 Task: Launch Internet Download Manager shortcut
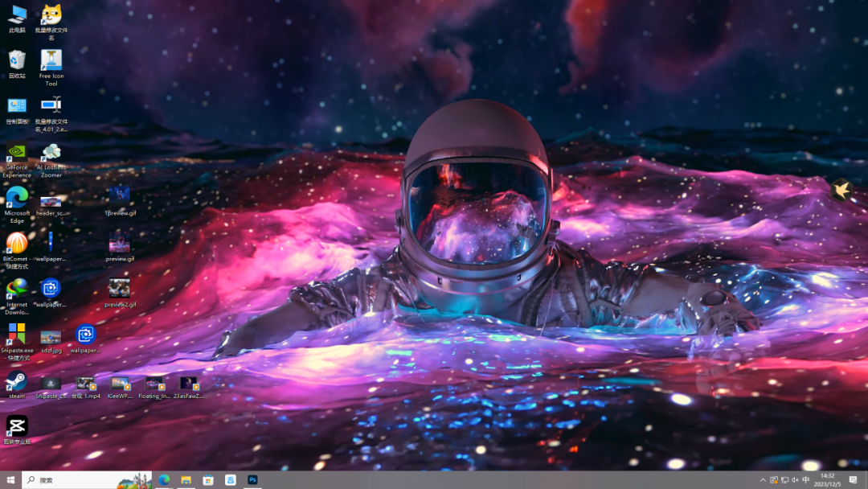pyautogui.click(x=17, y=297)
